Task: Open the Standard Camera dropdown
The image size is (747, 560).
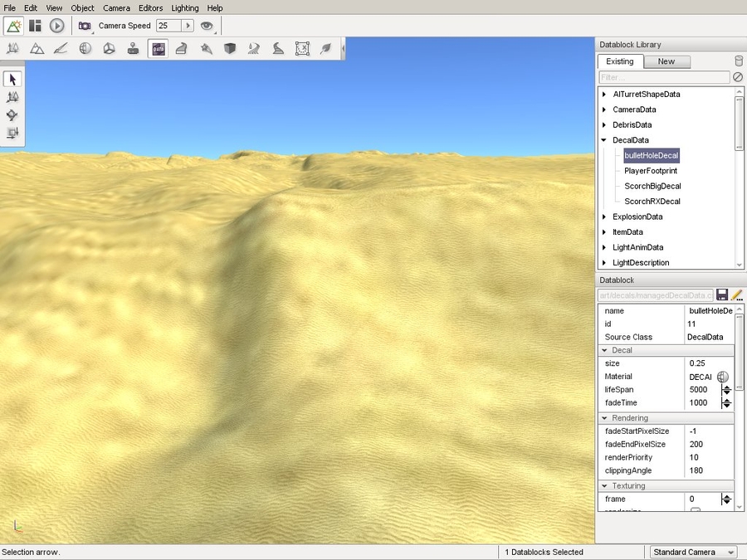Action: point(691,552)
